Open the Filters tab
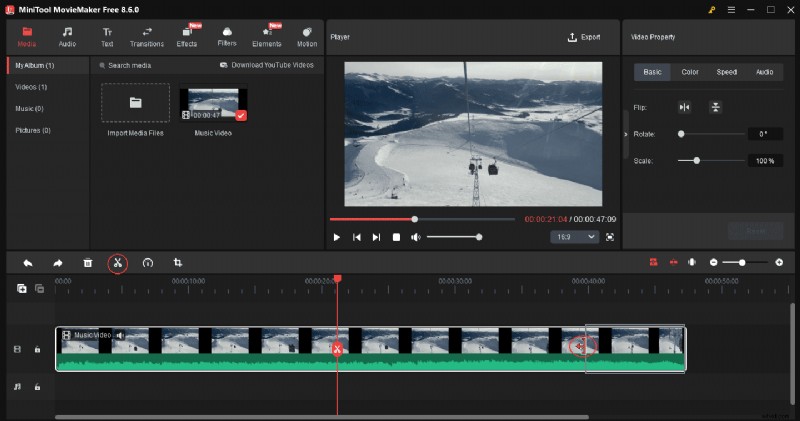The height and width of the screenshot is (421, 800). (227, 37)
